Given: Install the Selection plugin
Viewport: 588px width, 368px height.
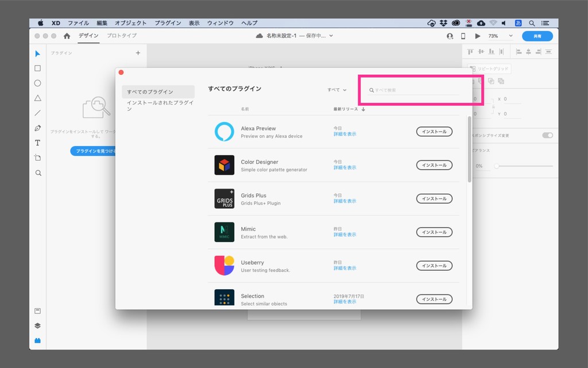Looking at the screenshot, I should coord(434,299).
